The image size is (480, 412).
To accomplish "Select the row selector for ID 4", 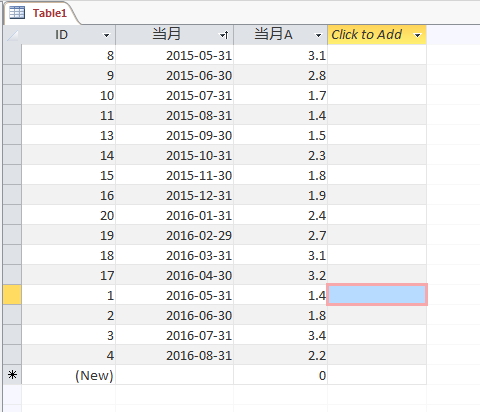I will (12, 355).
